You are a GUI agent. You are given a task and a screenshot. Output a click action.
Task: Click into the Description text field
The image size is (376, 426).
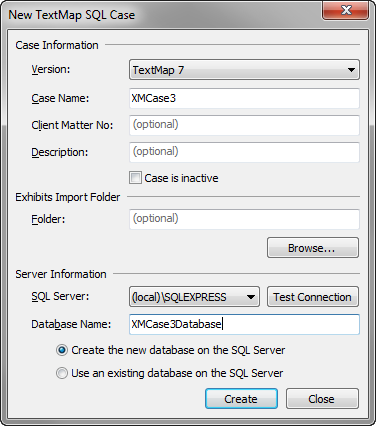point(244,152)
